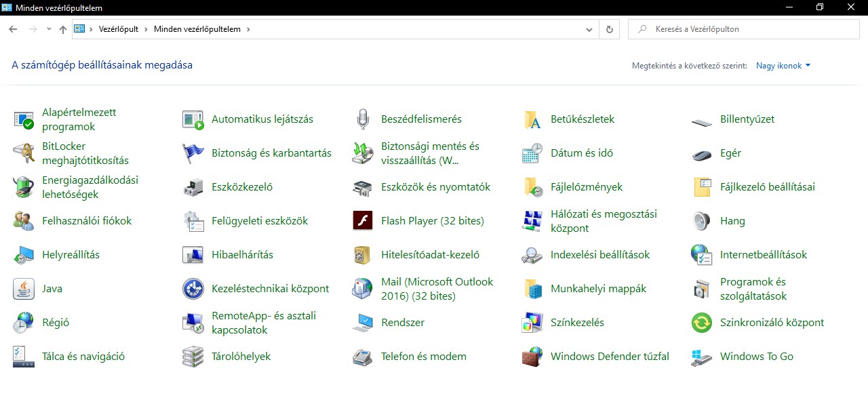868x400 pixels.
Task: Click the Beszédfelismerés microphone icon
Action: point(363,119)
